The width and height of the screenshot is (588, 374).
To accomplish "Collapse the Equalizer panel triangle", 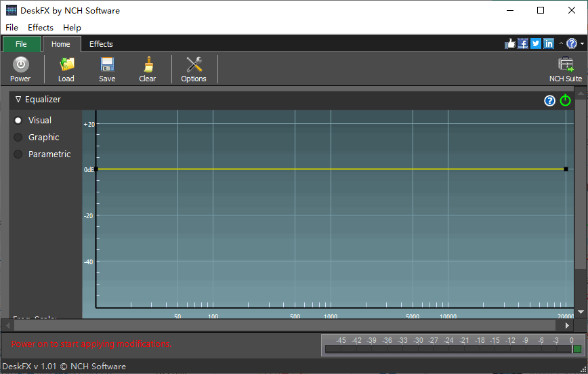I will pos(18,100).
